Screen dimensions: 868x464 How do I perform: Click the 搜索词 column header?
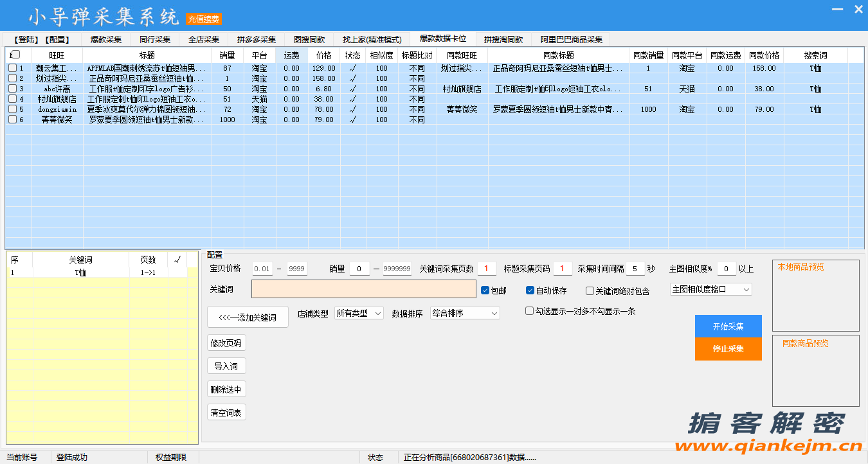(815, 55)
